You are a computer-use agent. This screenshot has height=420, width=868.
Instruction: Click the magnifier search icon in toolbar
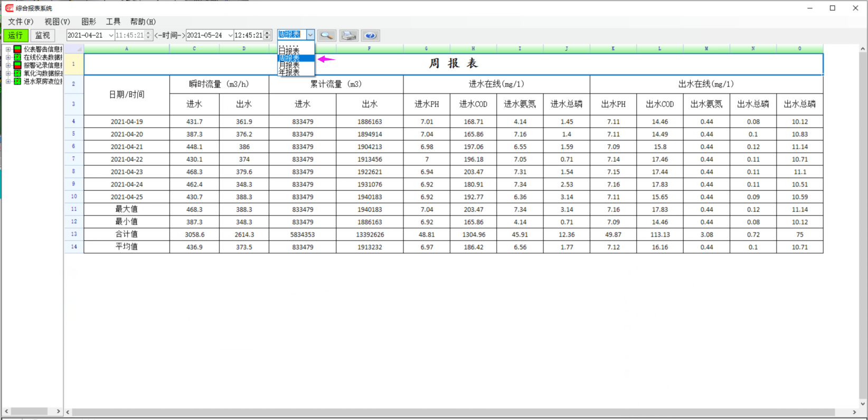pyautogui.click(x=327, y=35)
